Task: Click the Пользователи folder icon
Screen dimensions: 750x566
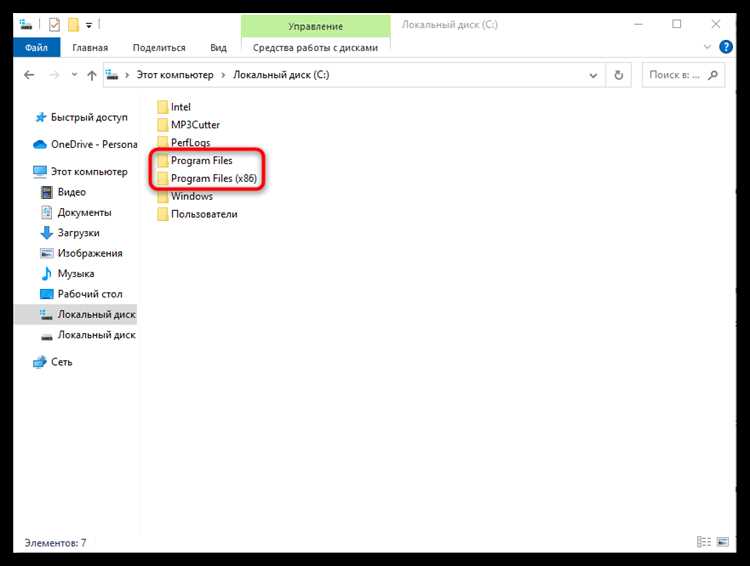Action: pos(163,214)
